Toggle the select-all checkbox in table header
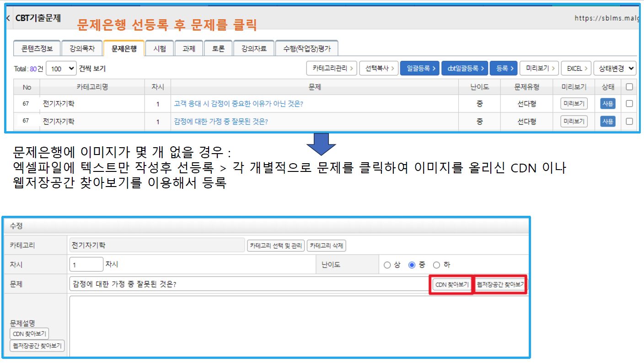Screen dimensions: 644x363 coord(629,86)
